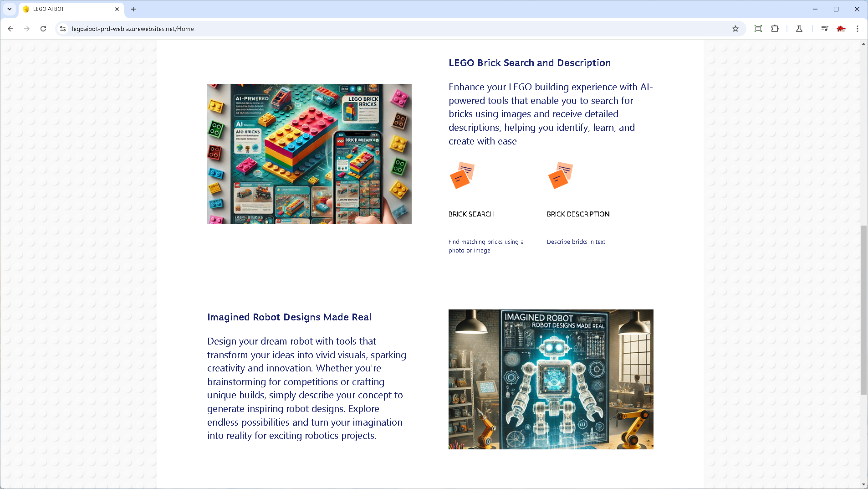Select the LEGO AI BOT tab
The height and width of the screenshot is (489, 868).
[x=71, y=9]
